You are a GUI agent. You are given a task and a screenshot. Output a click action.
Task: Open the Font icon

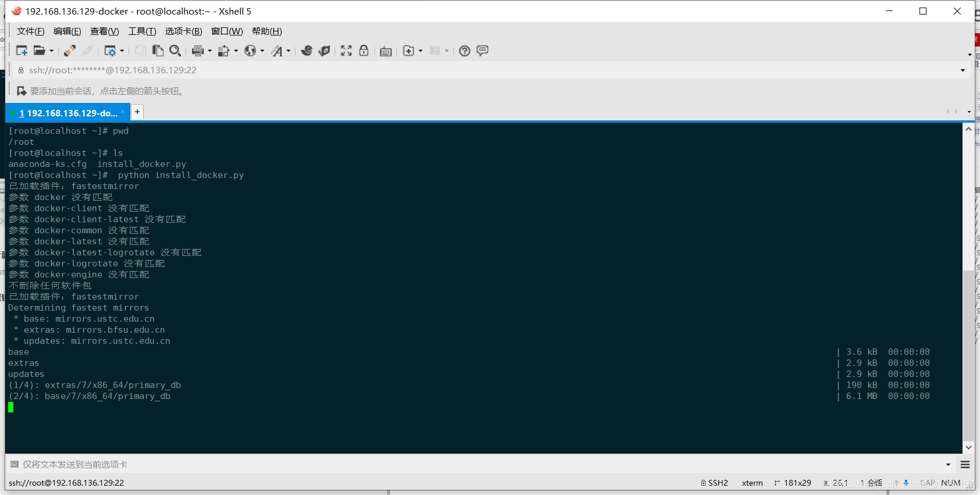tap(277, 51)
